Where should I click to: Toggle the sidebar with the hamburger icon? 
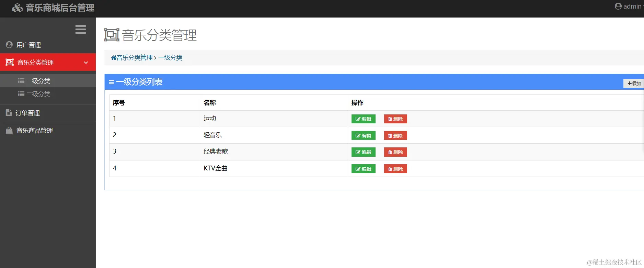click(81, 30)
